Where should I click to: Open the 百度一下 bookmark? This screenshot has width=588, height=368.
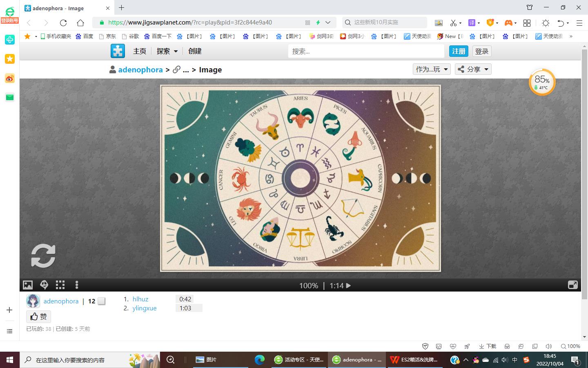[x=158, y=36]
